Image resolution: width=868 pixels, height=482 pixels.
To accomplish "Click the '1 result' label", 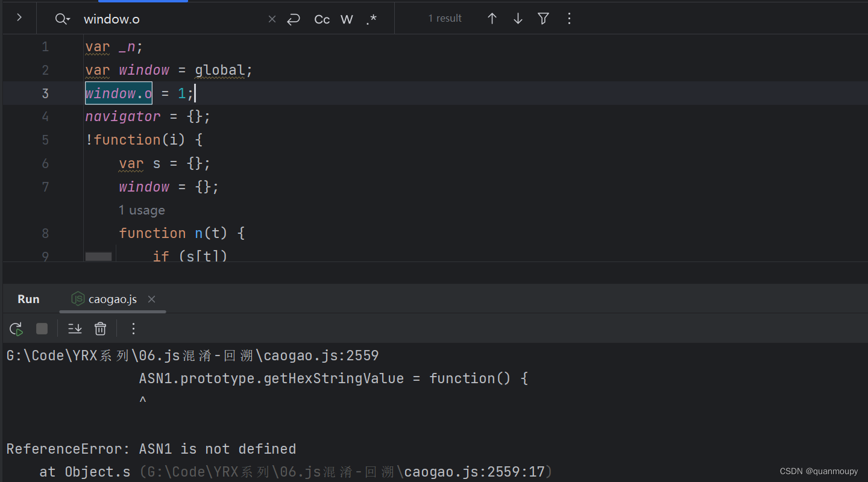I will click(x=445, y=19).
